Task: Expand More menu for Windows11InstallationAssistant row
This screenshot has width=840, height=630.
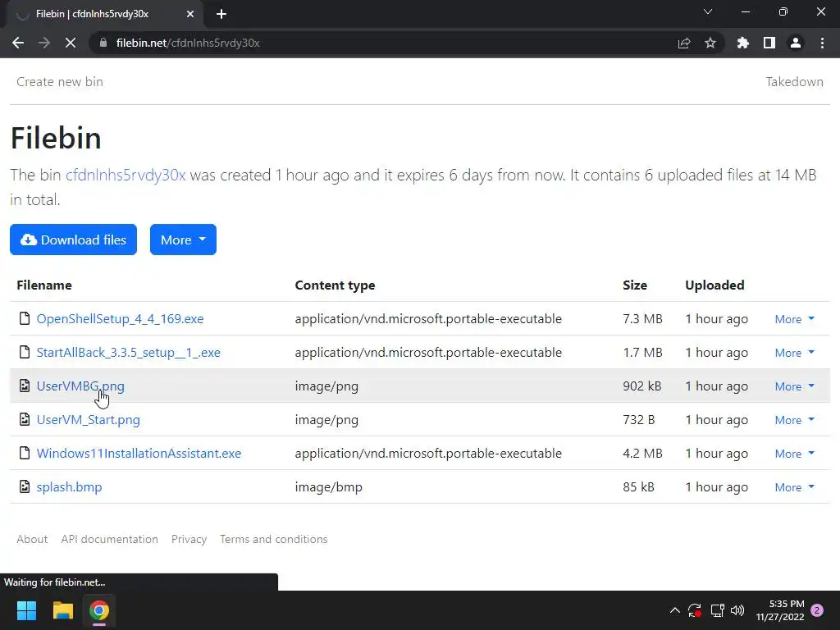Action: click(x=794, y=454)
